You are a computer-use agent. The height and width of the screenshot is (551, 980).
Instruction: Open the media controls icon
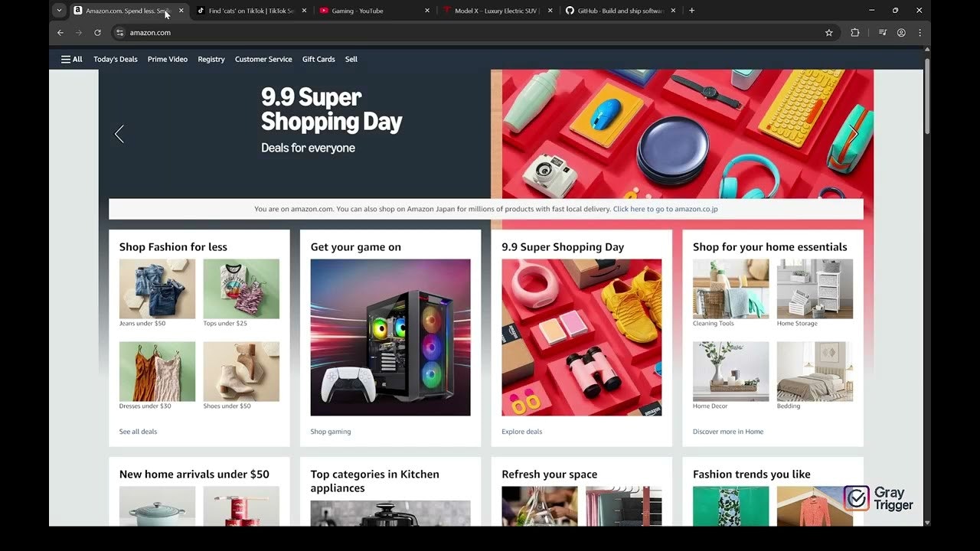coord(883,33)
